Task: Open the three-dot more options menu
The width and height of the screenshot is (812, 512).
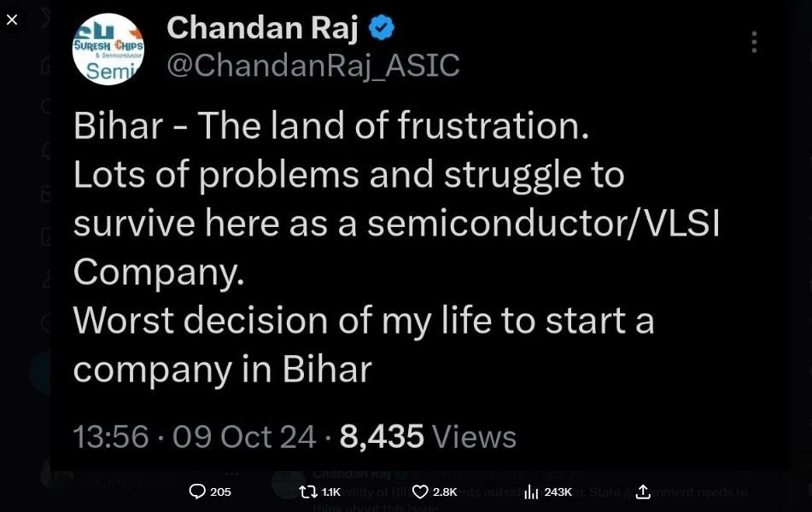Action: click(754, 42)
